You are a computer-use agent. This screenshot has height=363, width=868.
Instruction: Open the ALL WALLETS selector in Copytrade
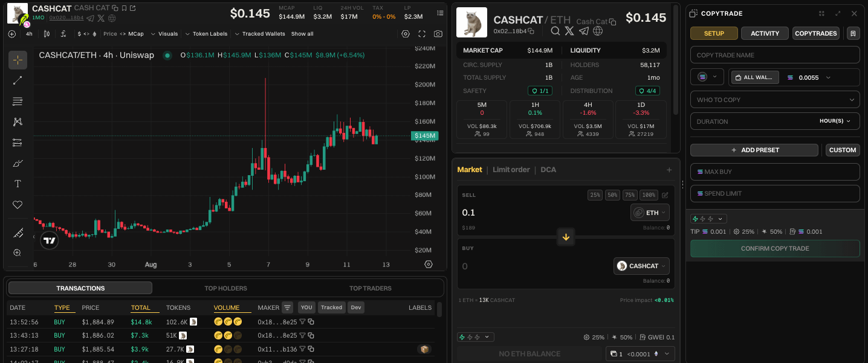pos(754,77)
